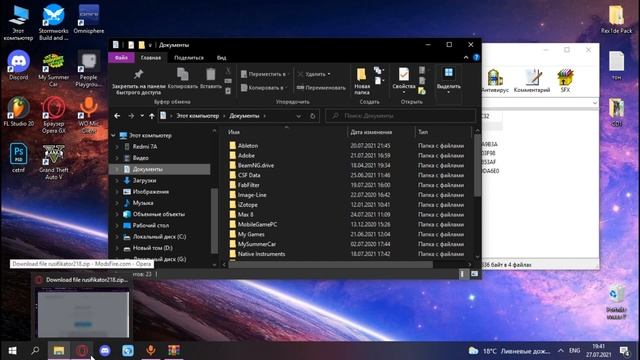
Task: Click the Выделить (Select) icon in ribbon
Action: point(449,73)
